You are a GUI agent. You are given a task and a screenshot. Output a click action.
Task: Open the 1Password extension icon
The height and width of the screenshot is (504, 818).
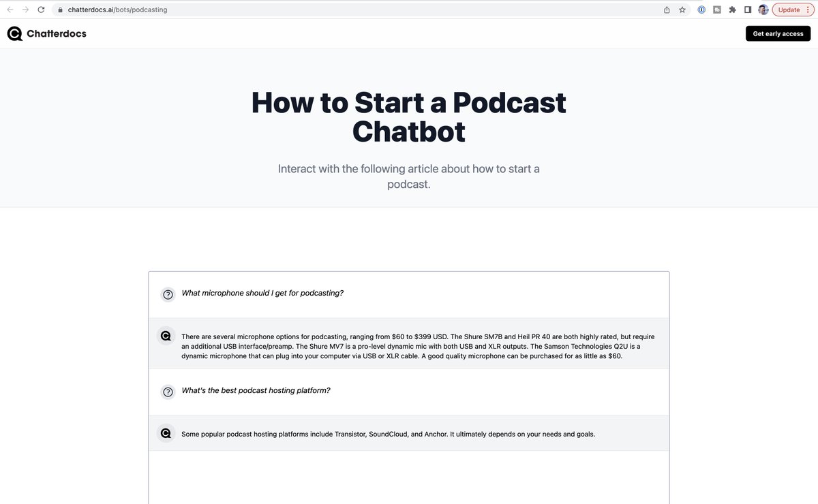(701, 10)
